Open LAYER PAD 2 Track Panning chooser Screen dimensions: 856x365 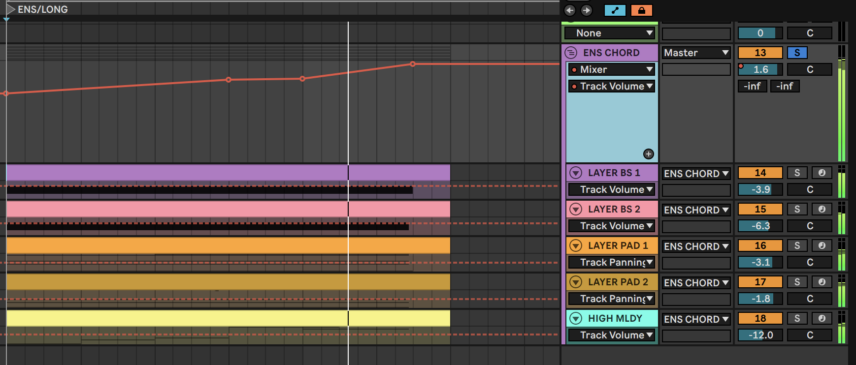pyautogui.click(x=611, y=299)
